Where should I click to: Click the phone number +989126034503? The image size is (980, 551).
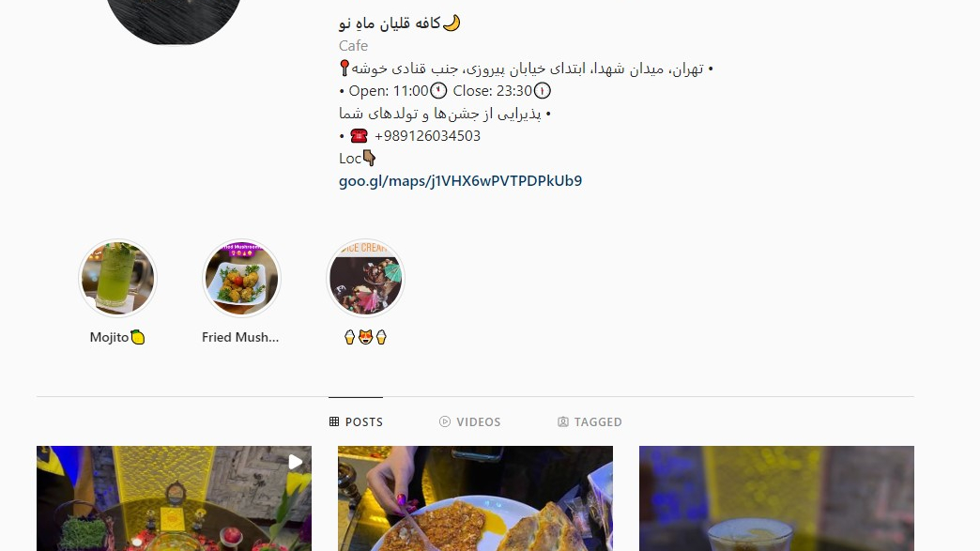tap(427, 135)
